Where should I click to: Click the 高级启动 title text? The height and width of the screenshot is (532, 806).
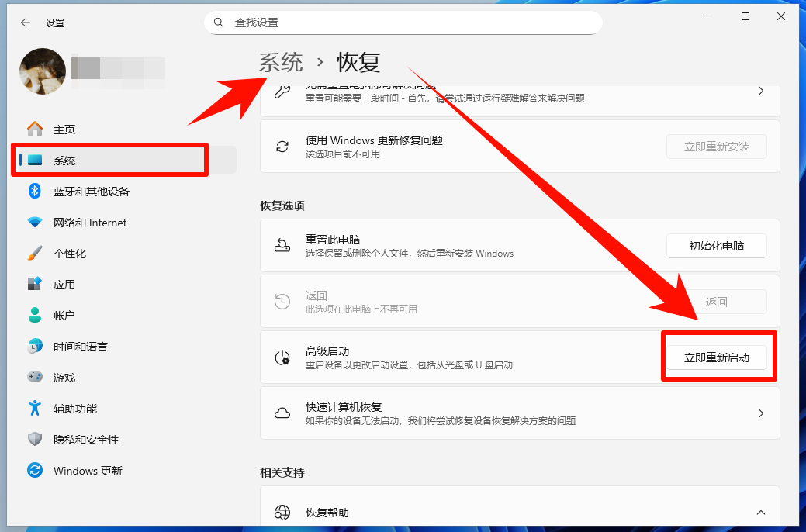coord(327,351)
